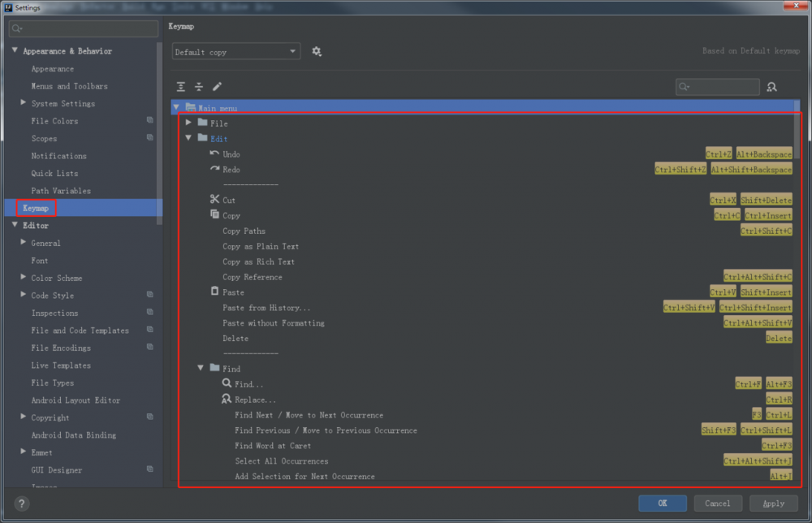Viewport: 812px width, 523px height.
Task: Click the Expand All toolbar icon
Action: click(x=181, y=86)
